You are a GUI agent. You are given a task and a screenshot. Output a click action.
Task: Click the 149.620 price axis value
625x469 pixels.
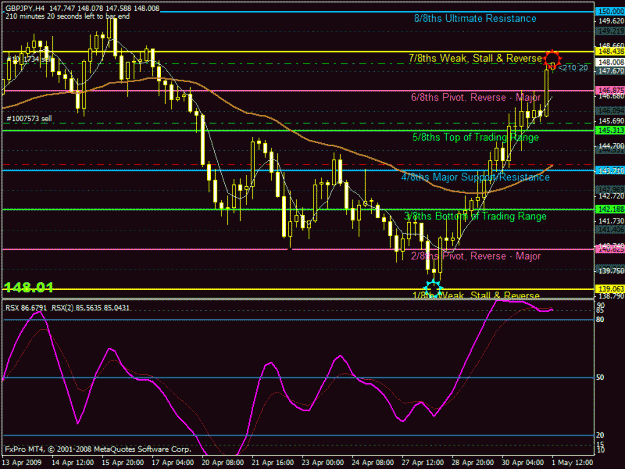coord(611,22)
